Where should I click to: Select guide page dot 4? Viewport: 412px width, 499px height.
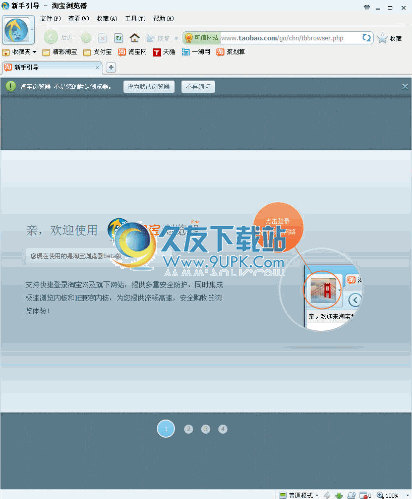coord(223,429)
